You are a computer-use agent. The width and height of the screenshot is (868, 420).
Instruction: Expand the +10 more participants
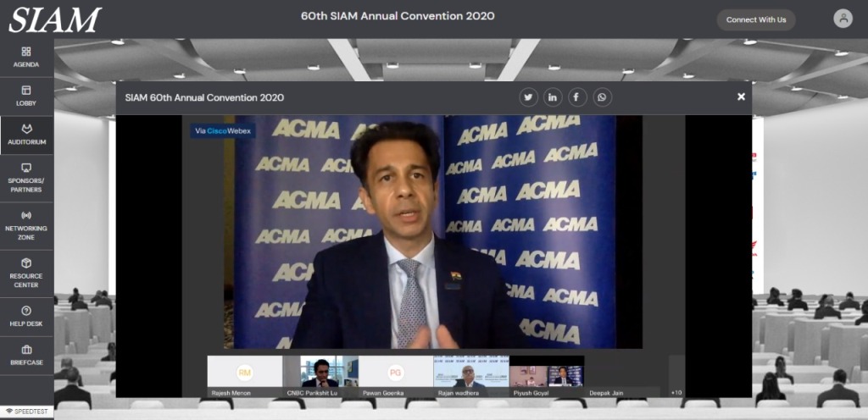click(x=676, y=392)
